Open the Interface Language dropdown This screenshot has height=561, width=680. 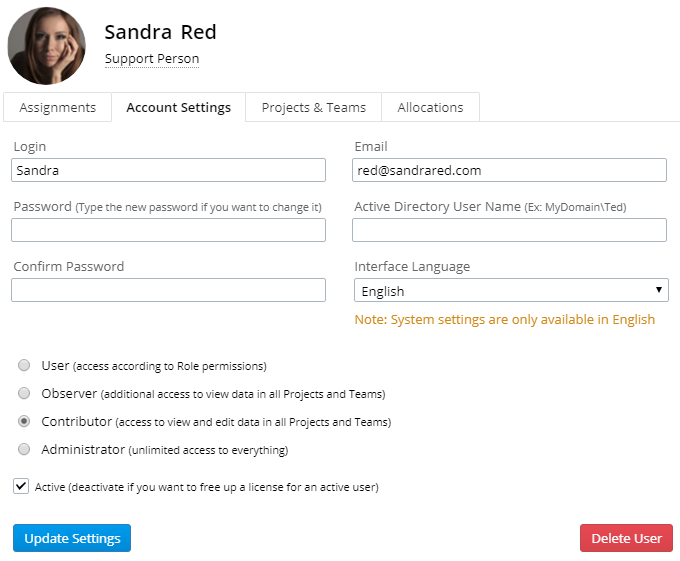511,290
